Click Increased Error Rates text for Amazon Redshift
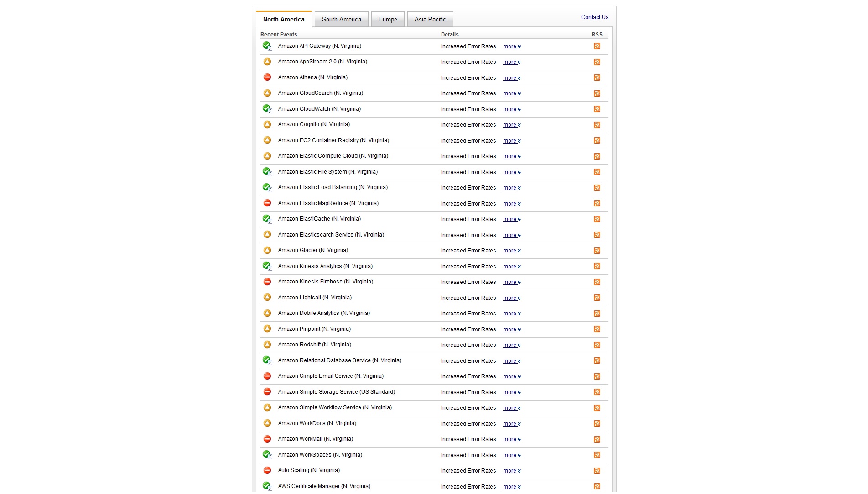868x494 pixels. tap(468, 345)
